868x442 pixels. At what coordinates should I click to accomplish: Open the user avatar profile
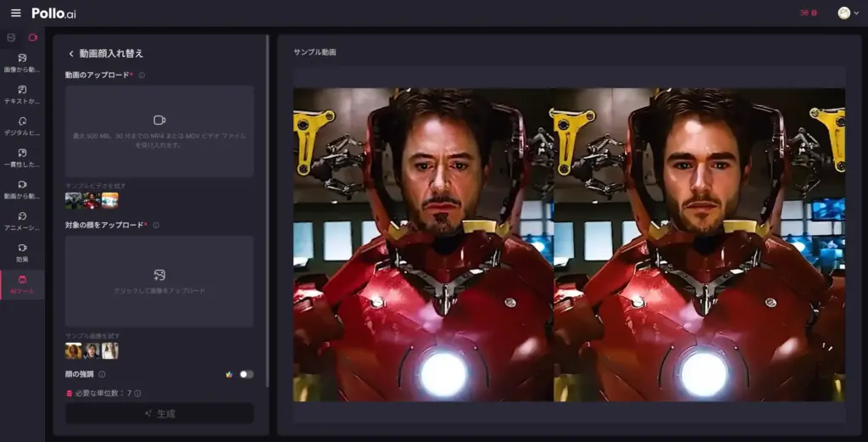(843, 14)
